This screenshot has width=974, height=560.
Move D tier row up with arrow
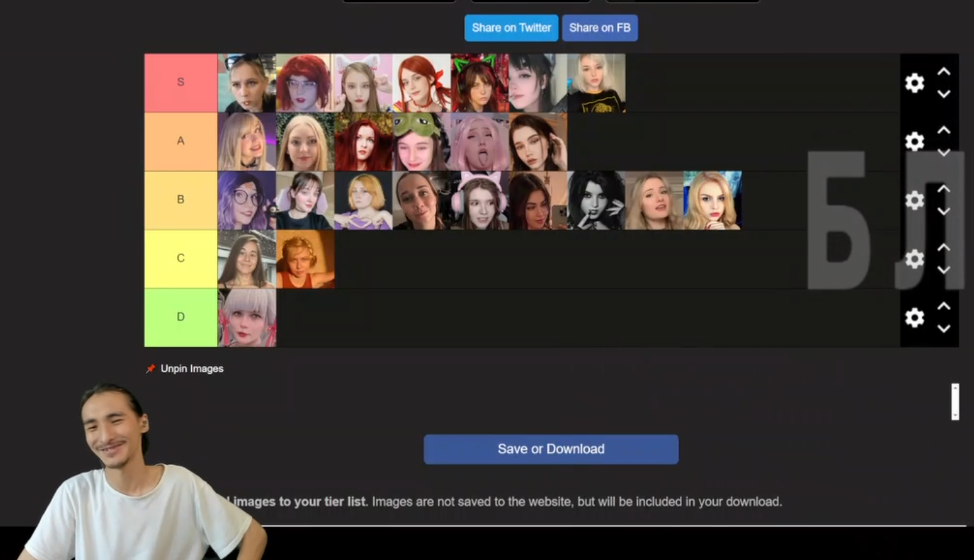click(x=944, y=306)
